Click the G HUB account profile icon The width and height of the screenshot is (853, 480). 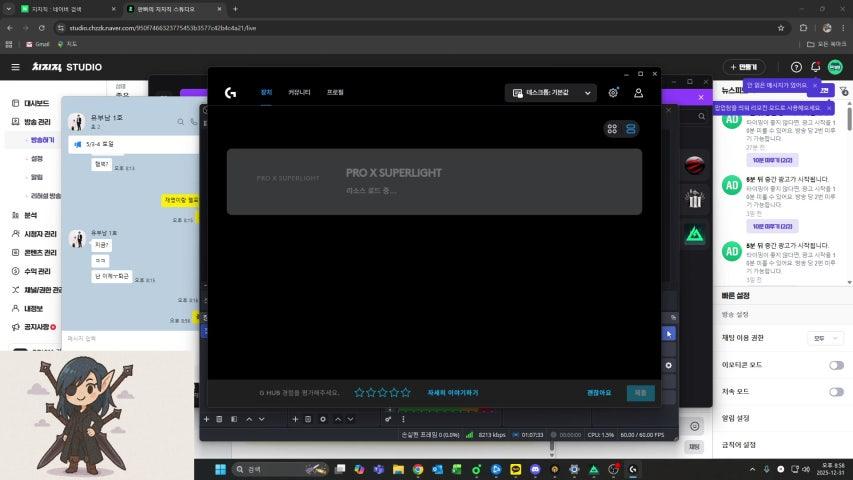(x=638, y=93)
